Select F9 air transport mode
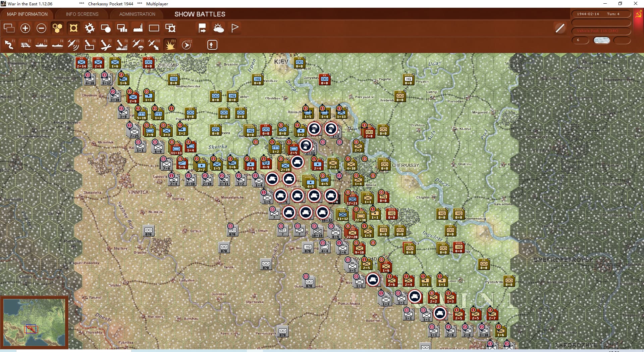The image size is (644, 352). coord(138,45)
